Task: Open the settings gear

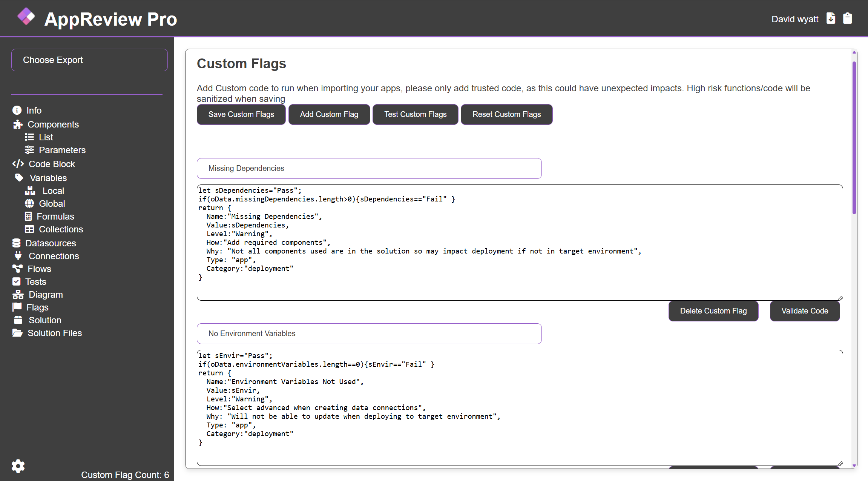Action: [18, 466]
